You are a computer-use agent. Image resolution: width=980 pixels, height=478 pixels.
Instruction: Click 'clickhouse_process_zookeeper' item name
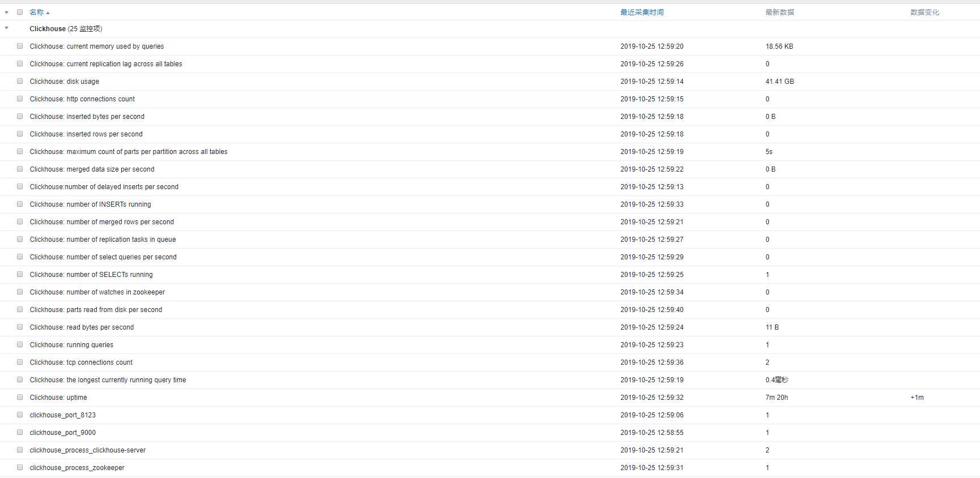(77, 468)
